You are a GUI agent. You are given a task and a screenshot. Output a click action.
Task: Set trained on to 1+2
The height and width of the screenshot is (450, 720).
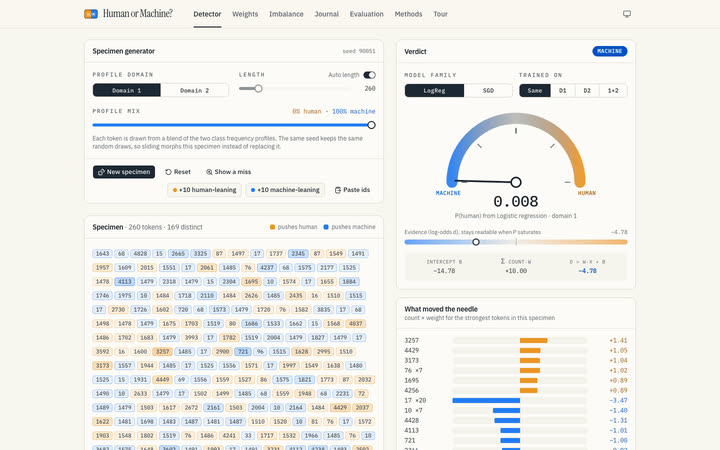[x=613, y=90]
